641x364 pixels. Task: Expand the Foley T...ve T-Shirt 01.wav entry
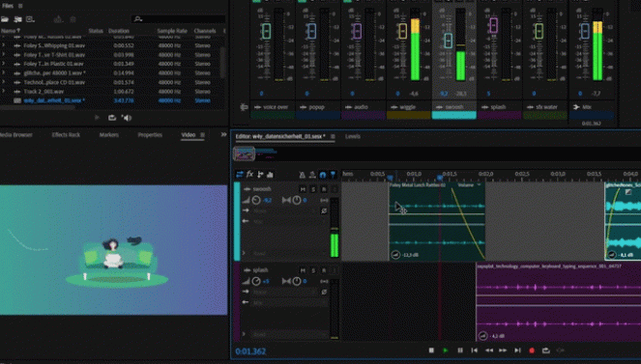[4, 55]
